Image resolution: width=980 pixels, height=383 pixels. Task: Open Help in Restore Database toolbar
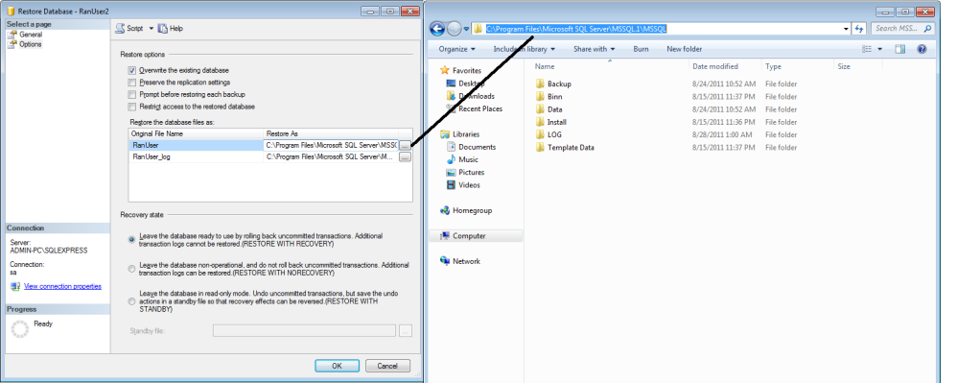(x=170, y=28)
